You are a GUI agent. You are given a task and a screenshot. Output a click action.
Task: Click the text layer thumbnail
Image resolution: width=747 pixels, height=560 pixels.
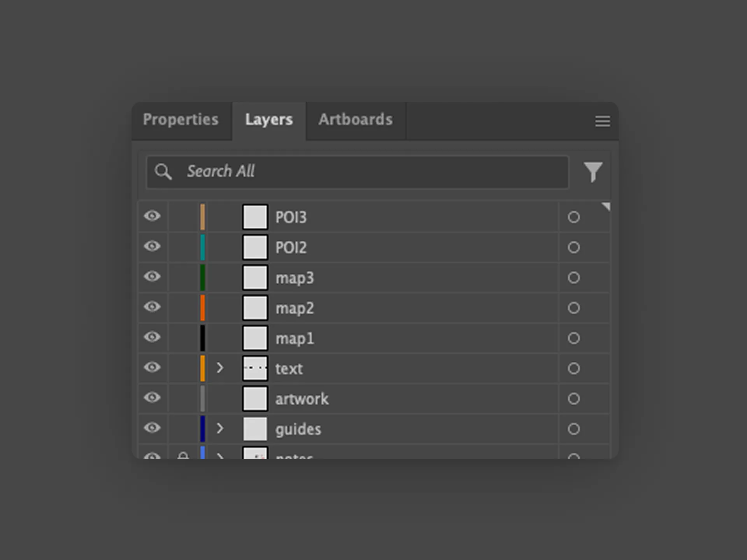pyautogui.click(x=255, y=368)
